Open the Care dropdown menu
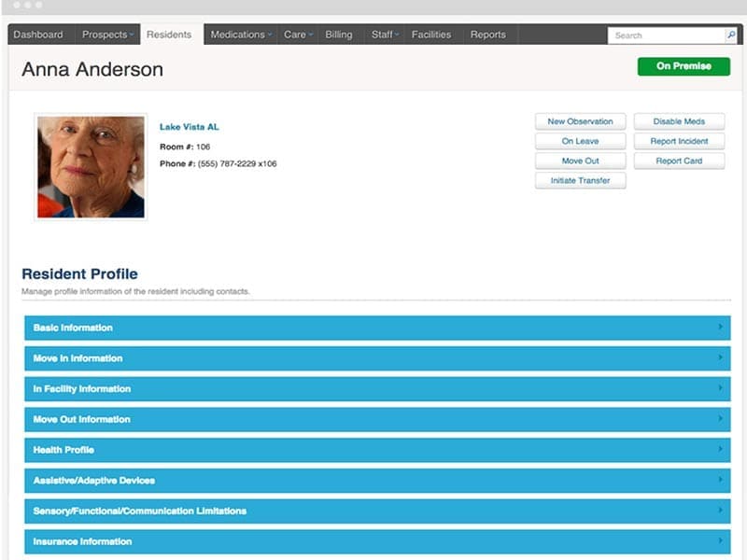The image size is (747, 560). [297, 34]
